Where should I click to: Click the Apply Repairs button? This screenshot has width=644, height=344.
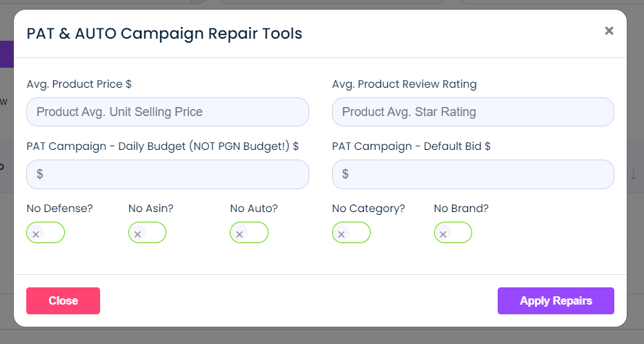tap(556, 301)
